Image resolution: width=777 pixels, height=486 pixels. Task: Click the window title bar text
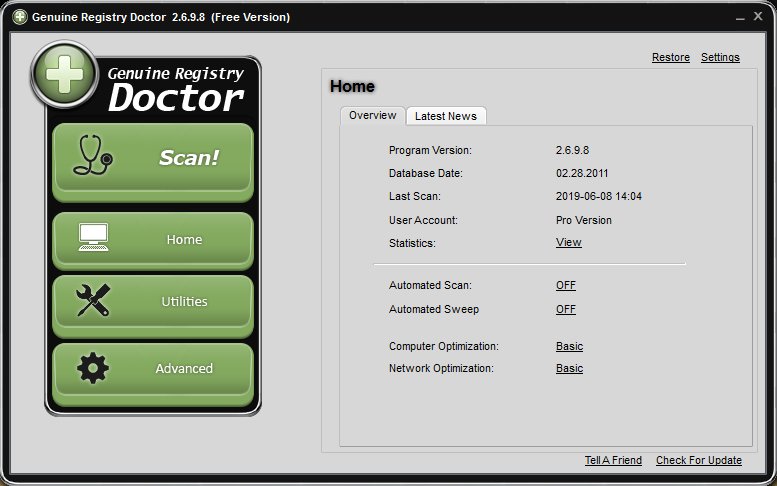click(x=161, y=17)
